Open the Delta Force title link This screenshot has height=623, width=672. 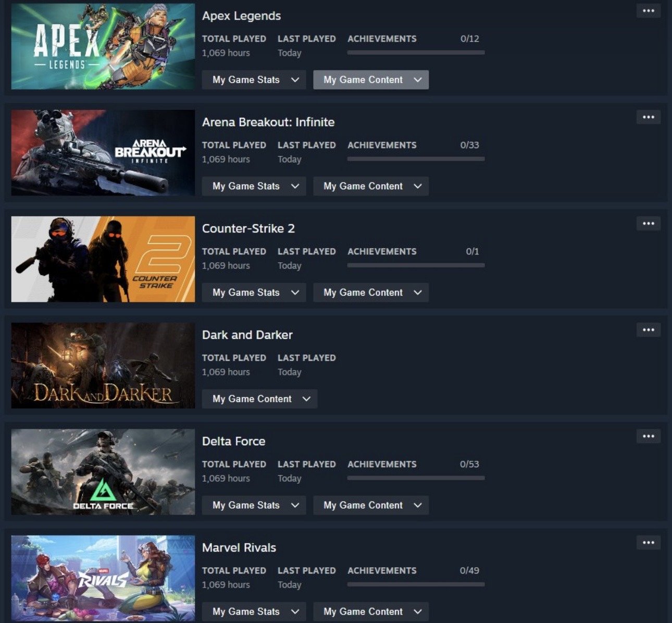(234, 441)
